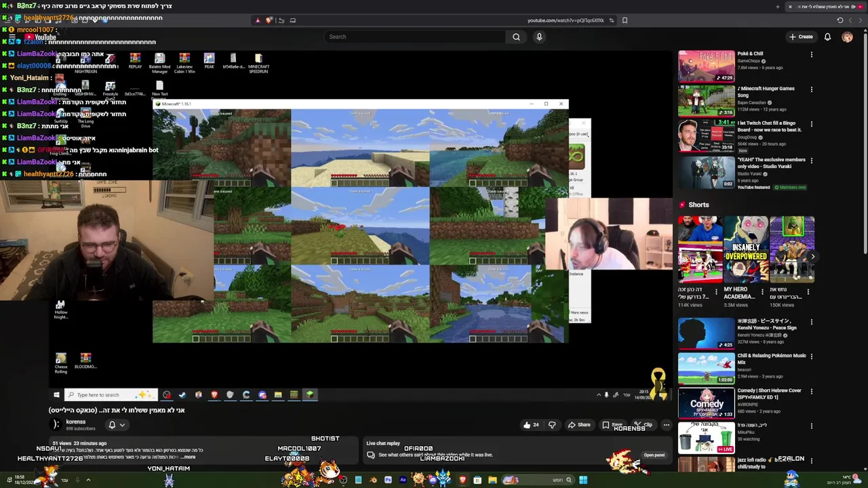Open the YouTube account avatar menu

coord(847,37)
